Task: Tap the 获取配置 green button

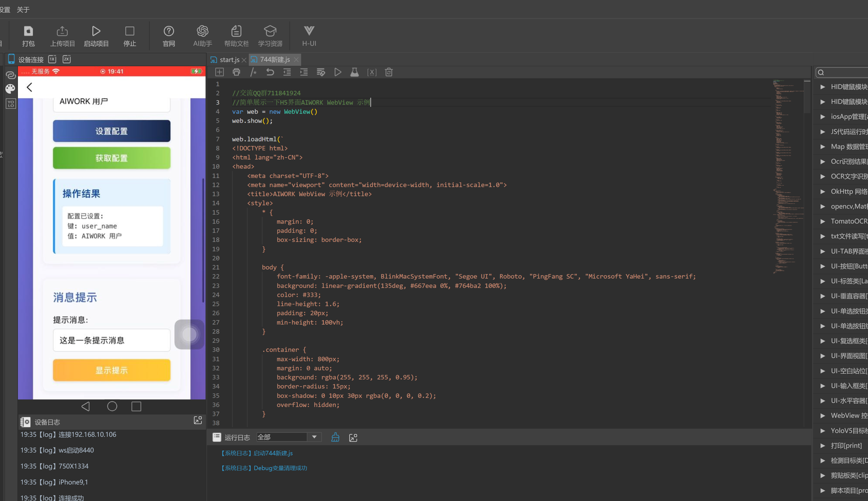Action: [x=112, y=158]
